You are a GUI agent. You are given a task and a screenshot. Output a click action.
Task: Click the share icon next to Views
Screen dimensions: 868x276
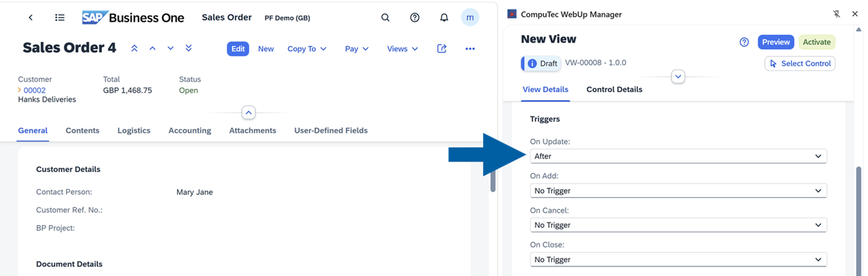pos(441,48)
